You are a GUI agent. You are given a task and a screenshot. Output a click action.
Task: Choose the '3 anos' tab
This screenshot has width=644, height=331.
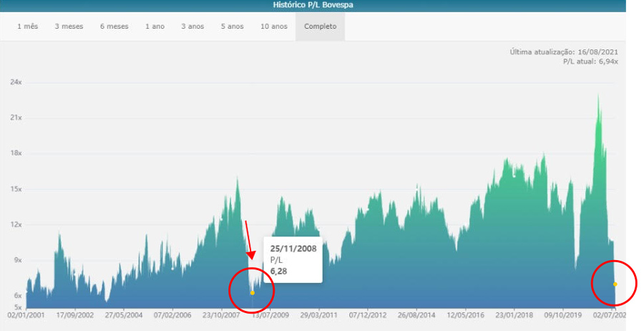(192, 27)
